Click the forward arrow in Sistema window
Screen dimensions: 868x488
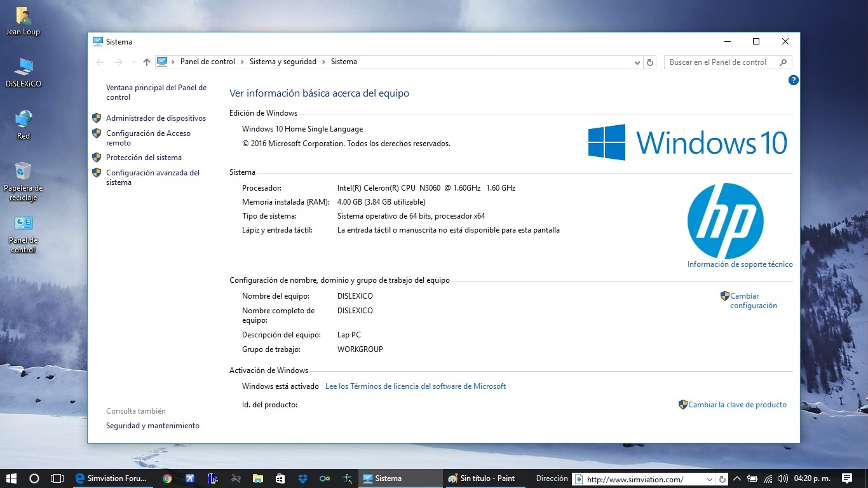[x=118, y=62]
